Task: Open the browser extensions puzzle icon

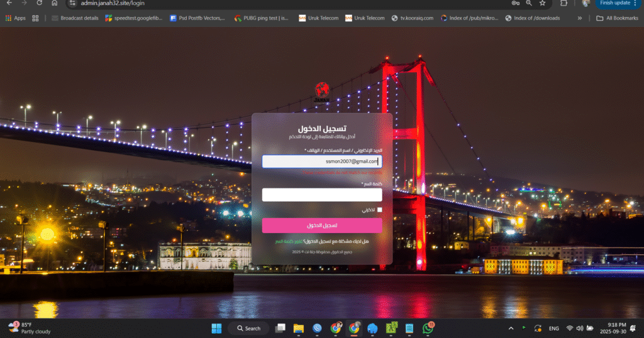Action: (564, 3)
